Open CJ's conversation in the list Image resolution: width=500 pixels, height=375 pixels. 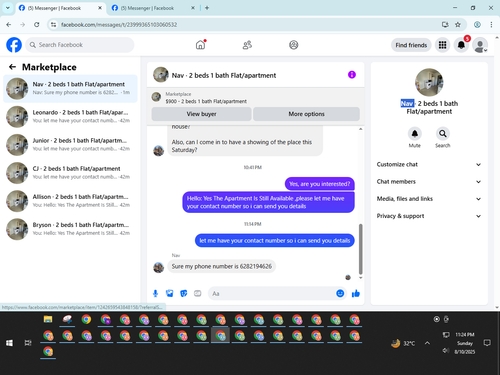[x=70, y=173]
